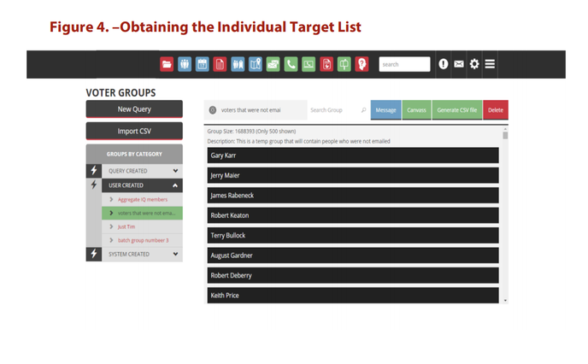Select voter row Terry Bullock

pyautogui.click(x=353, y=236)
